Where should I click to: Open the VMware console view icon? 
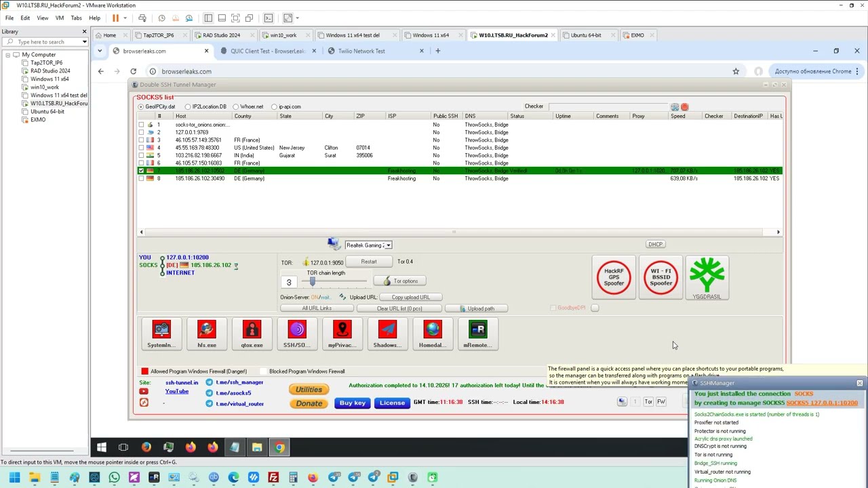click(x=269, y=18)
